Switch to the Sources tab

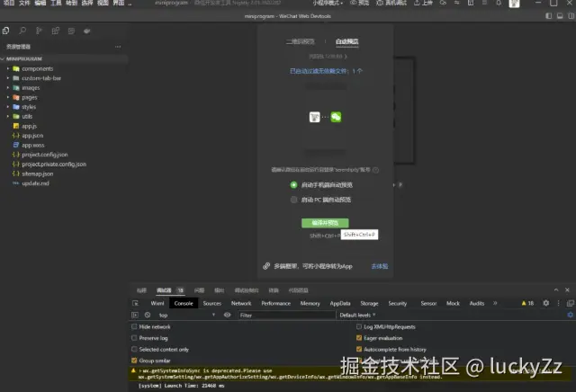(x=212, y=303)
